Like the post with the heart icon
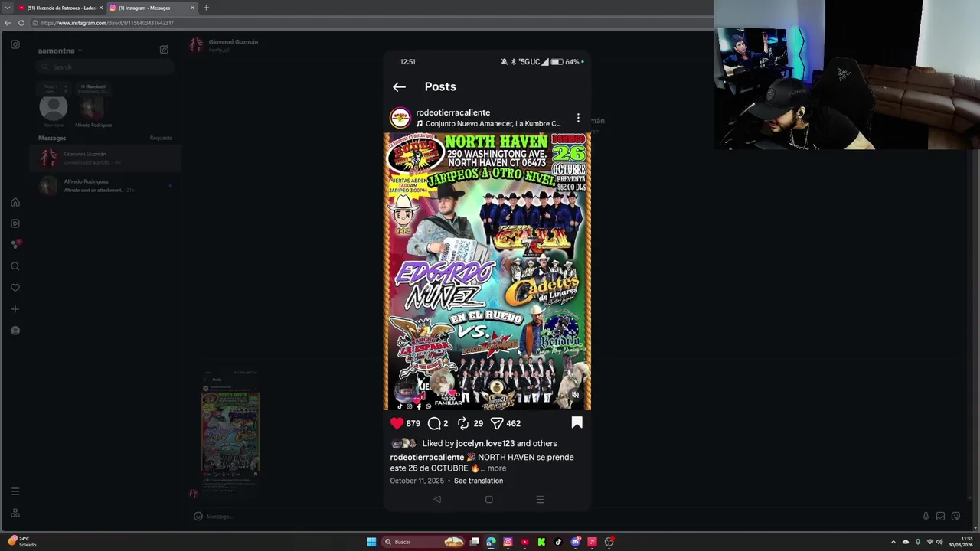Viewport: 980px width, 551px height. (x=397, y=423)
